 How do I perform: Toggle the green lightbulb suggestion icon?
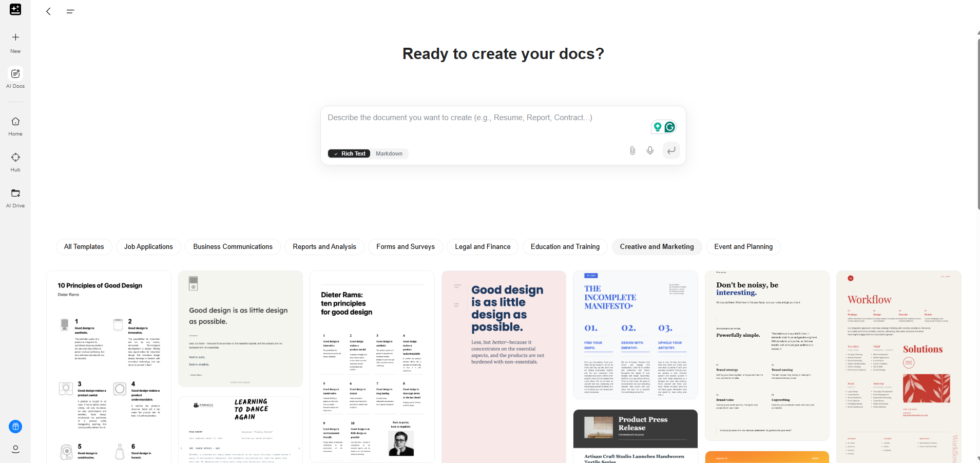(x=659, y=127)
